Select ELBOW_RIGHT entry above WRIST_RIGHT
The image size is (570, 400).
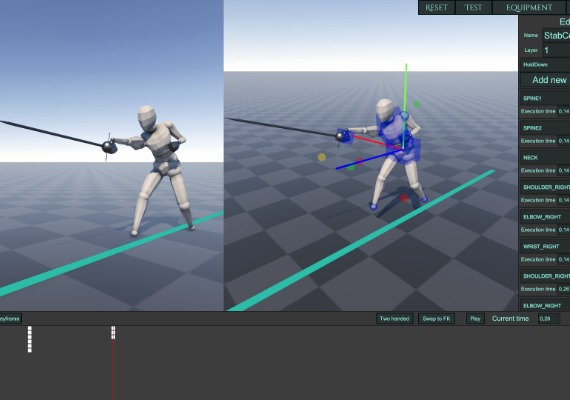pos(545,217)
